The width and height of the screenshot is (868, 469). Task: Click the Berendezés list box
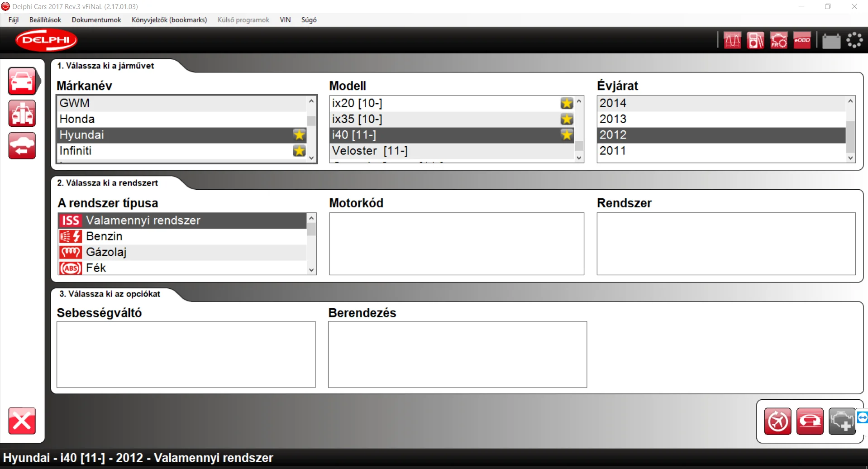pyautogui.click(x=458, y=354)
